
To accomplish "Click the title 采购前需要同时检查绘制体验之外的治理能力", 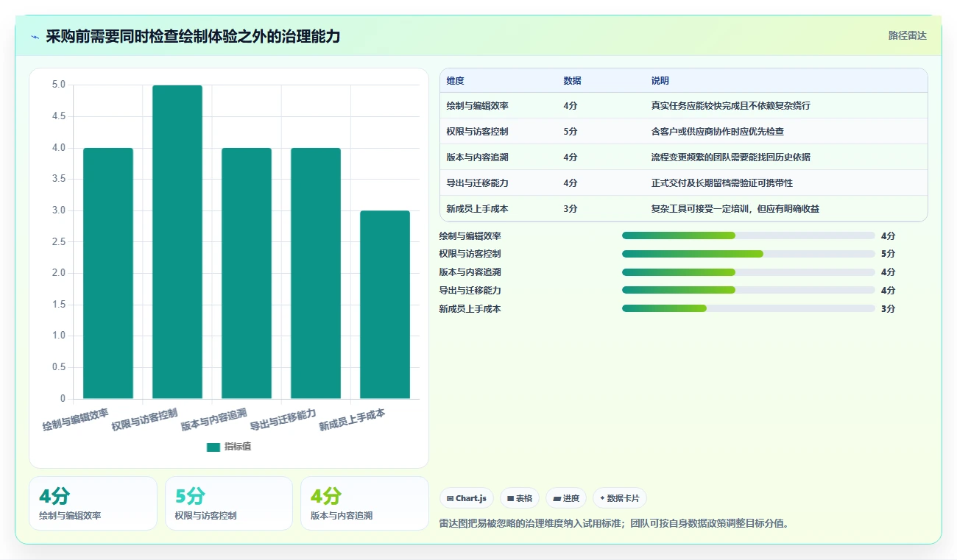I will coord(193,36).
